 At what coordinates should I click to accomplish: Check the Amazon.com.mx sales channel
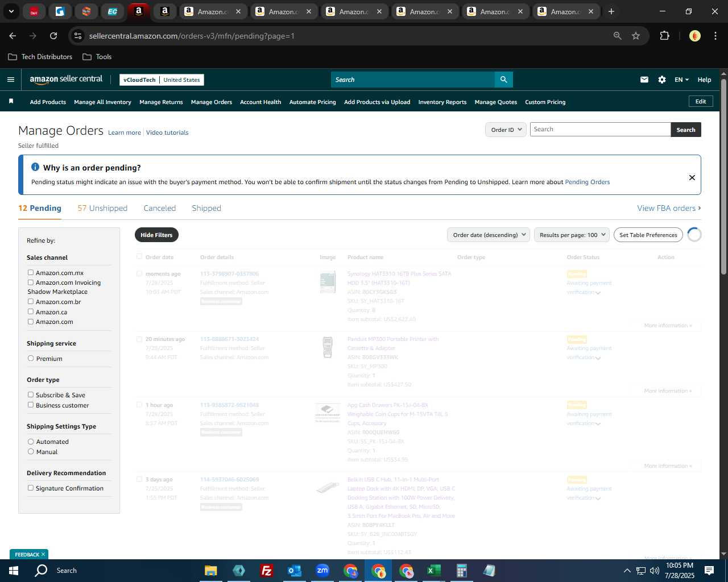click(x=31, y=273)
